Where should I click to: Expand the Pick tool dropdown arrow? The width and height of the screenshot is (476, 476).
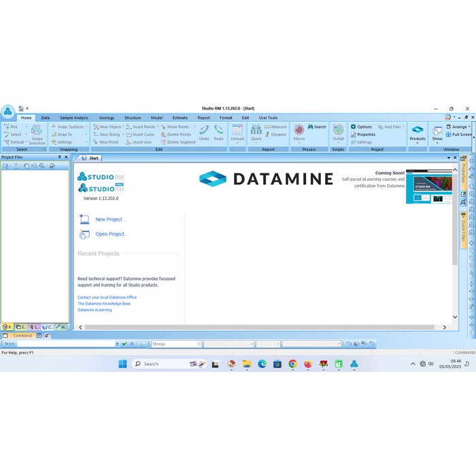[x=27, y=126]
